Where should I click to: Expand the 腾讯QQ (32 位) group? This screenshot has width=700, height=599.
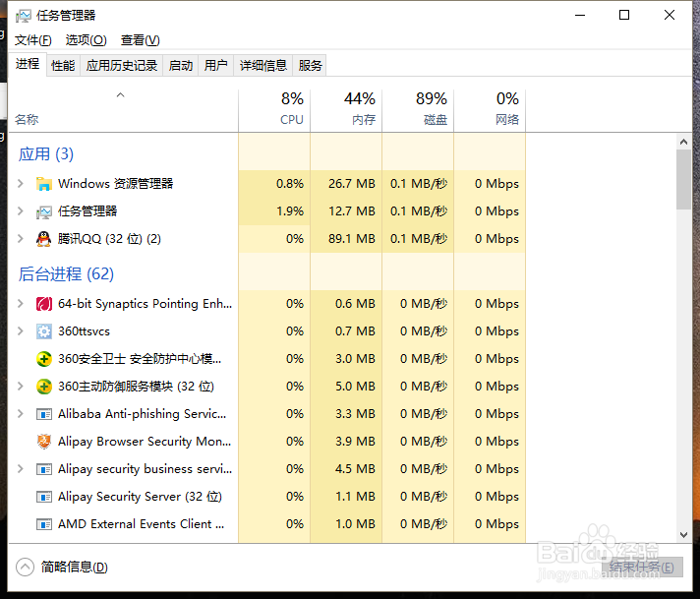pyautogui.click(x=20, y=239)
